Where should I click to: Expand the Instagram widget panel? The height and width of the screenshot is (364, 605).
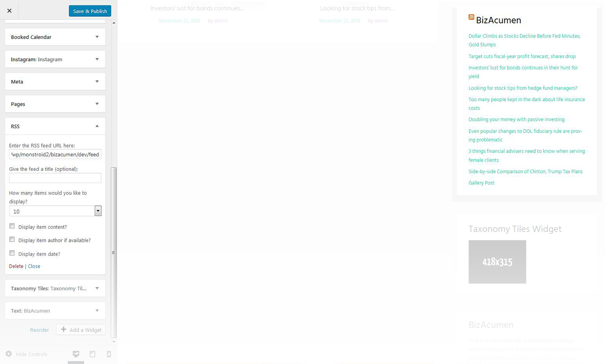click(55, 59)
